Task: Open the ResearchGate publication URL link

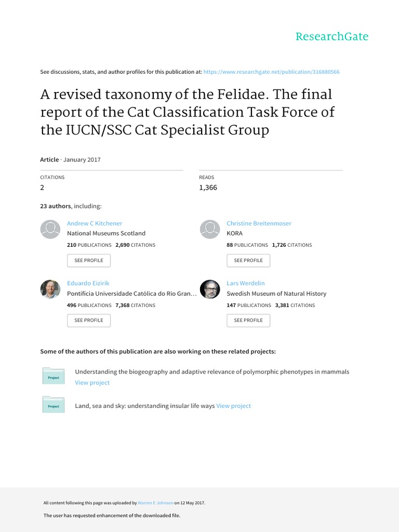Action: pos(272,72)
